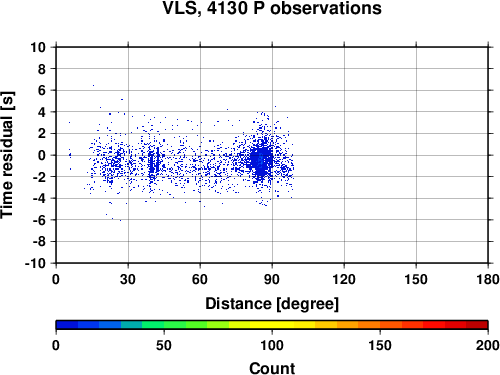500x375 pixels.
Task: Click the x-axis tick label 90
Action: point(272,279)
